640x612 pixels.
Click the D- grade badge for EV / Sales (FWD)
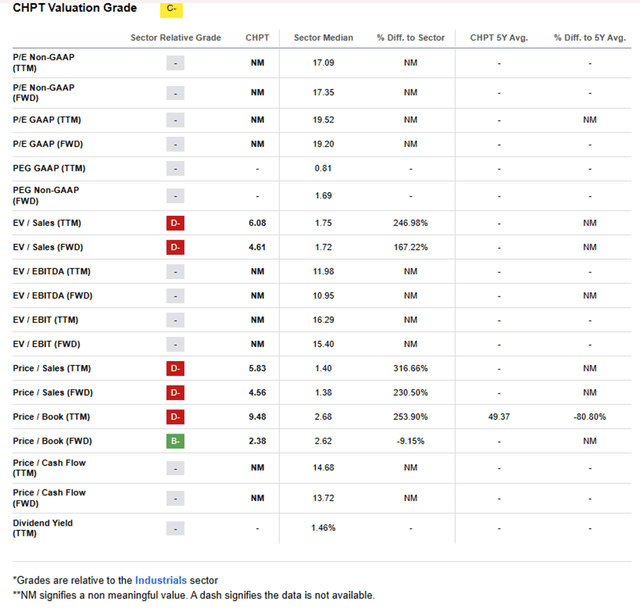pos(175,247)
